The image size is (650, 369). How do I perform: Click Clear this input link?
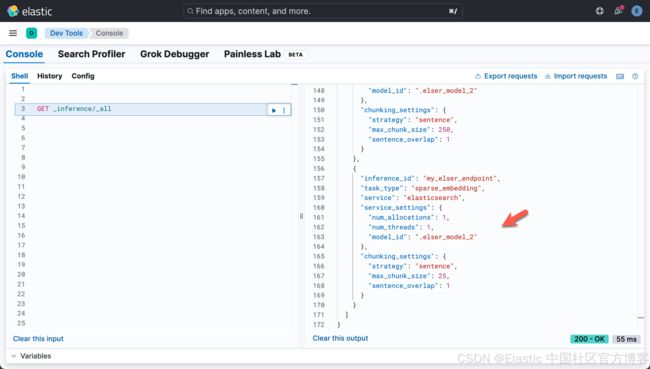(x=38, y=339)
